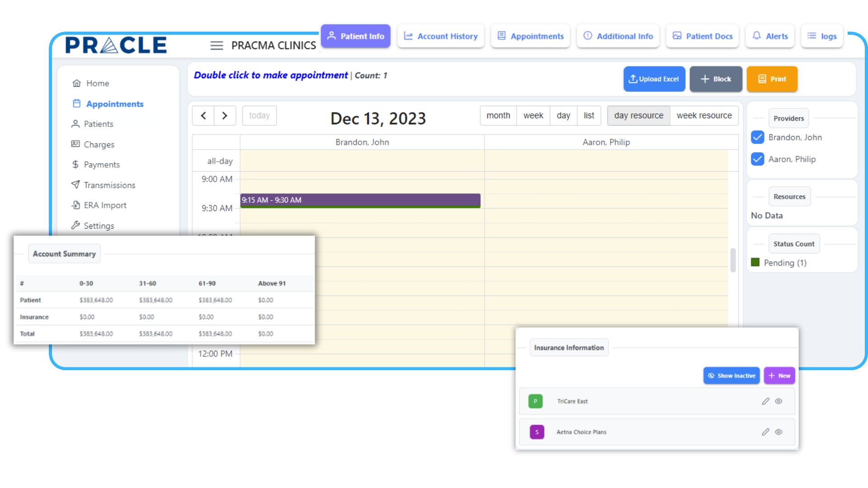Open the Patient Info panel

click(355, 36)
